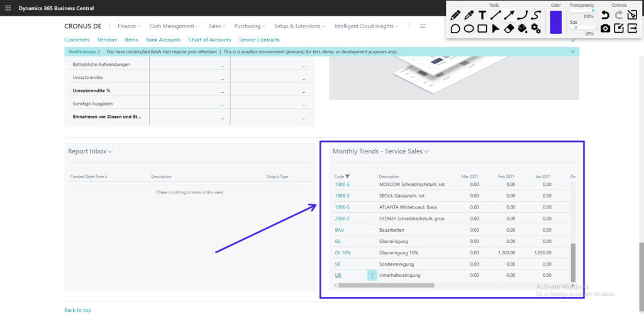Click the Fill bucket tool
The height and width of the screenshot is (314, 644).
click(522, 29)
